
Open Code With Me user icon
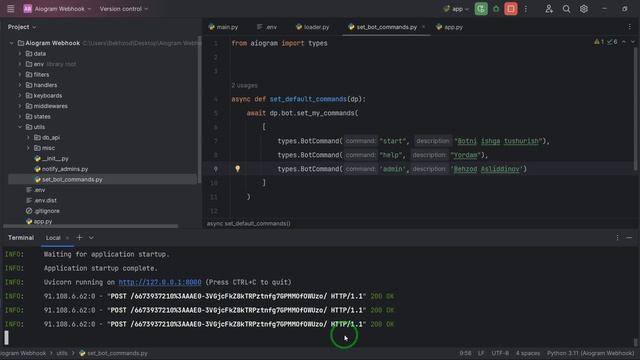[x=549, y=9]
